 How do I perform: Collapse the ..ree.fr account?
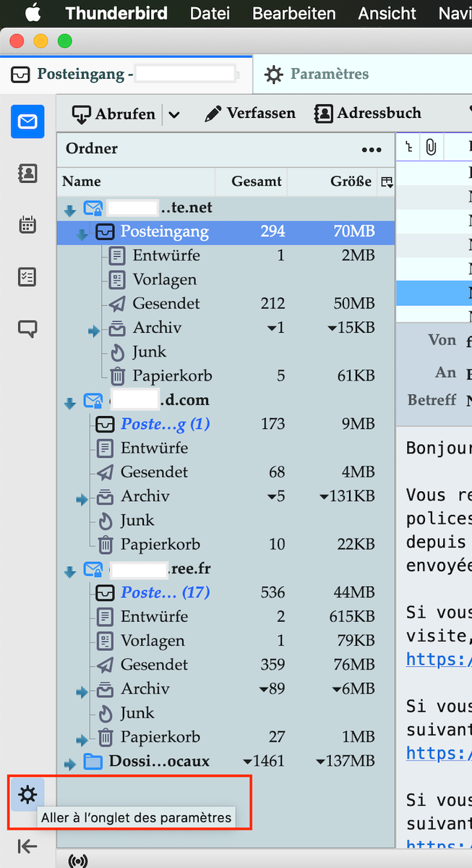[x=69, y=571]
